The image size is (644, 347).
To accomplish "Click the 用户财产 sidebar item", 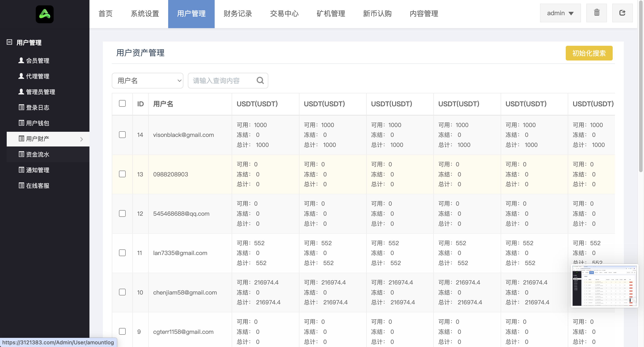I will (x=48, y=139).
